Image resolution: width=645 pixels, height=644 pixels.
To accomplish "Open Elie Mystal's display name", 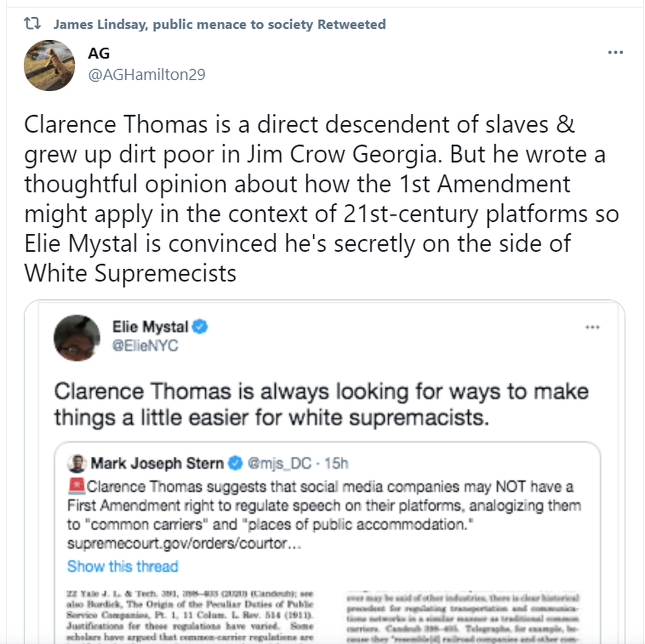I will coord(150,327).
